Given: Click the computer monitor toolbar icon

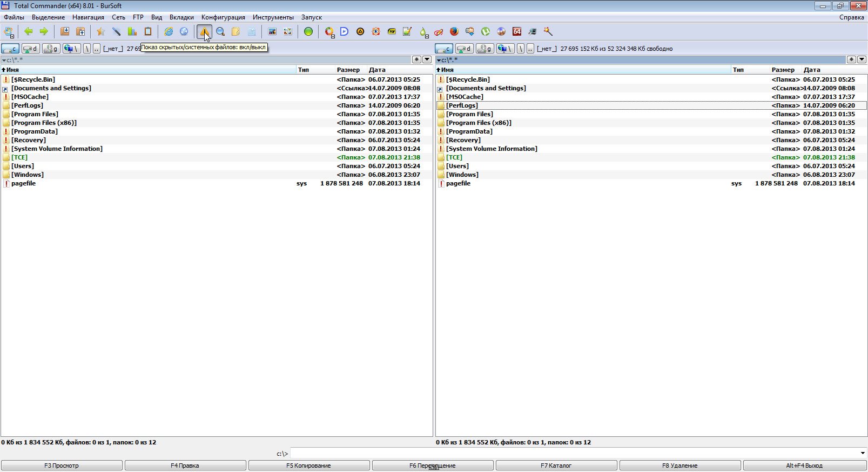Looking at the screenshot, I should point(533,31).
